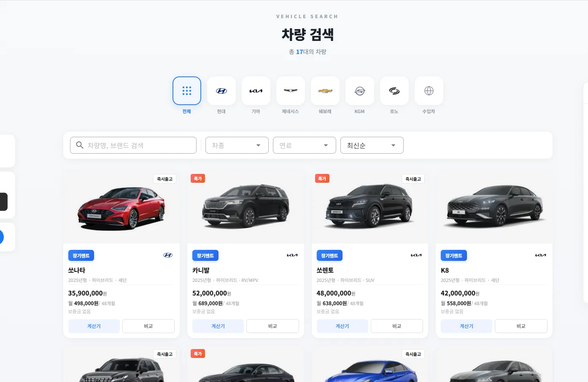Image resolution: width=588 pixels, height=382 pixels.
Task: Click 비교 on K8 card
Action: tap(521, 326)
